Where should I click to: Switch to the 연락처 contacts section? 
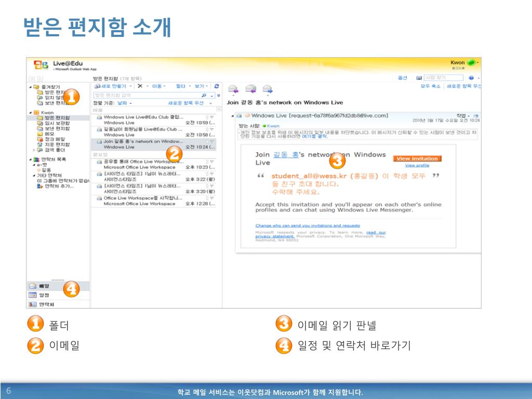tap(58, 304)
